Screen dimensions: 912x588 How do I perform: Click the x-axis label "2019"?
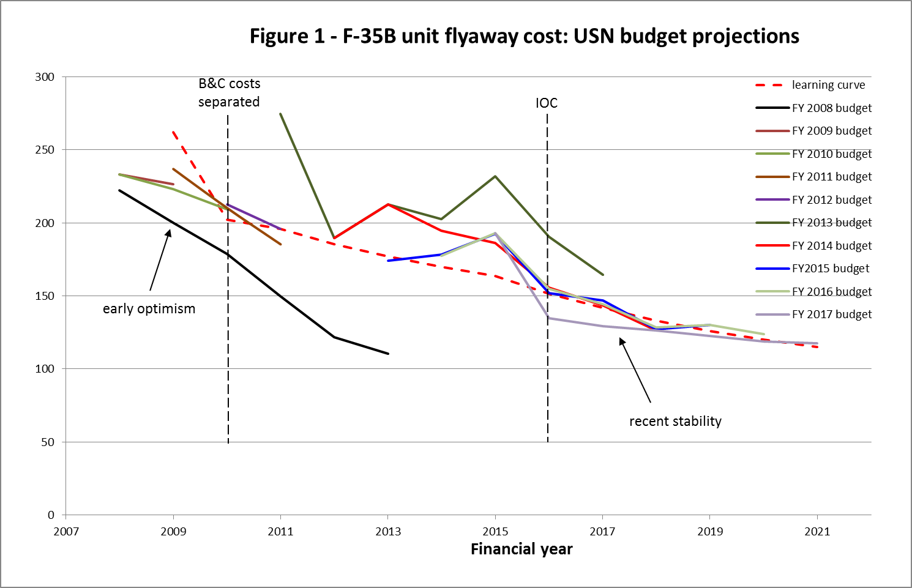710,532
